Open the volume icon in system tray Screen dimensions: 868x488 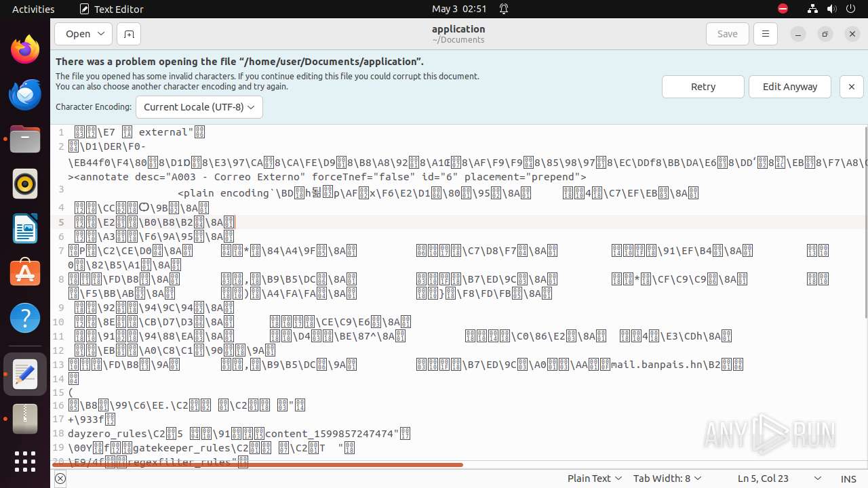click(x=831, y=9)
